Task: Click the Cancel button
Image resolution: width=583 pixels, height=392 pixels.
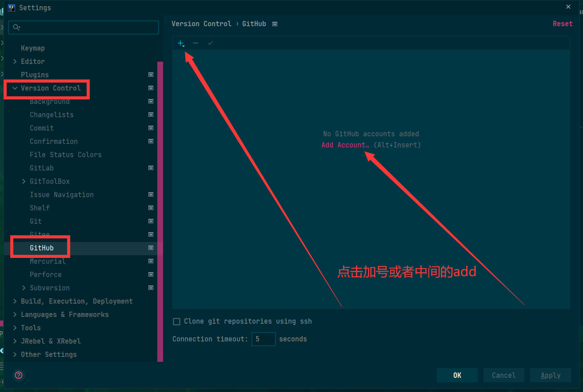Action: pyautogui.click(x=504, y=375)
